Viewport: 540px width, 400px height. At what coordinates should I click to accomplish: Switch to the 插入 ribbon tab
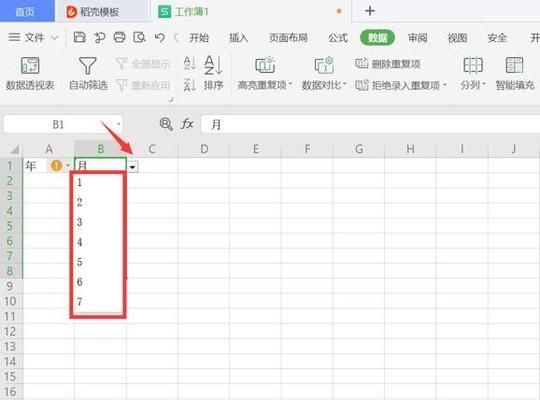(x=239, y=38)
